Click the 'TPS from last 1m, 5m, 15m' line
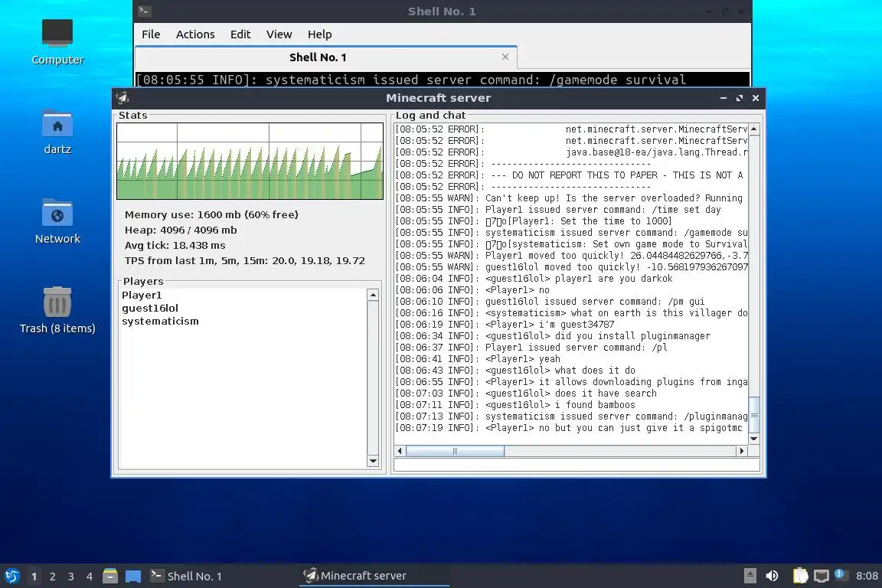Viewport: 882px width, 588px height. (245, 260)
